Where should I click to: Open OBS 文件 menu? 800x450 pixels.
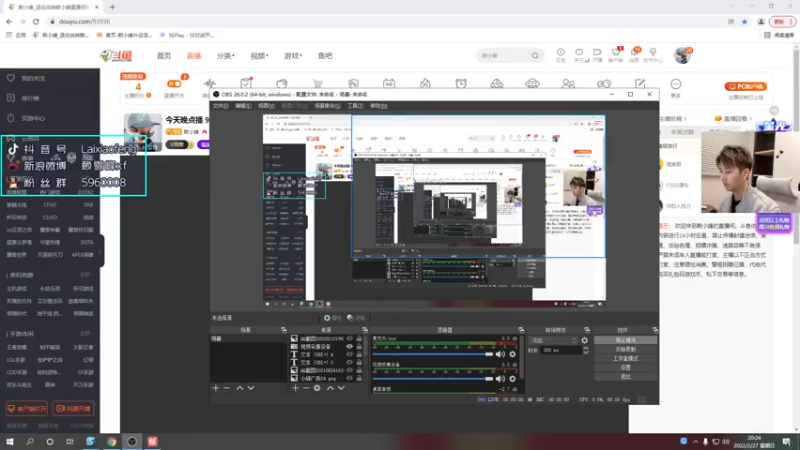point(220,106)
